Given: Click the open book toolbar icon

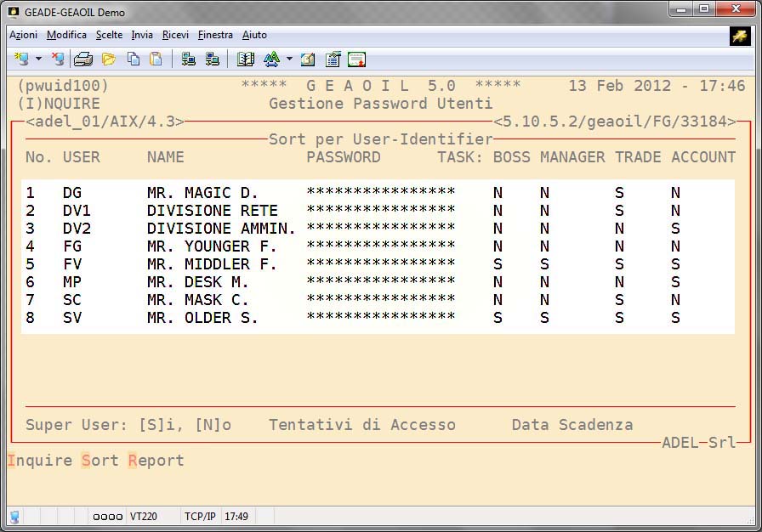Looking at the screenshot, I should (x=246, y=59).
